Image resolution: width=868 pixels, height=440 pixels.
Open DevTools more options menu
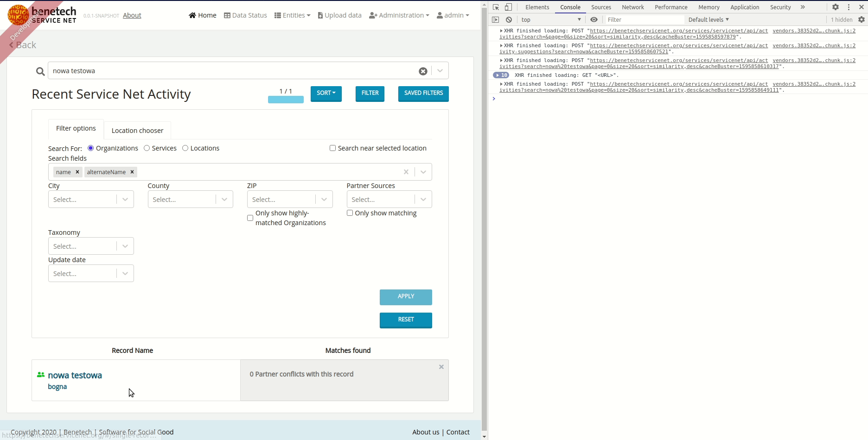[x=849, y=7]
